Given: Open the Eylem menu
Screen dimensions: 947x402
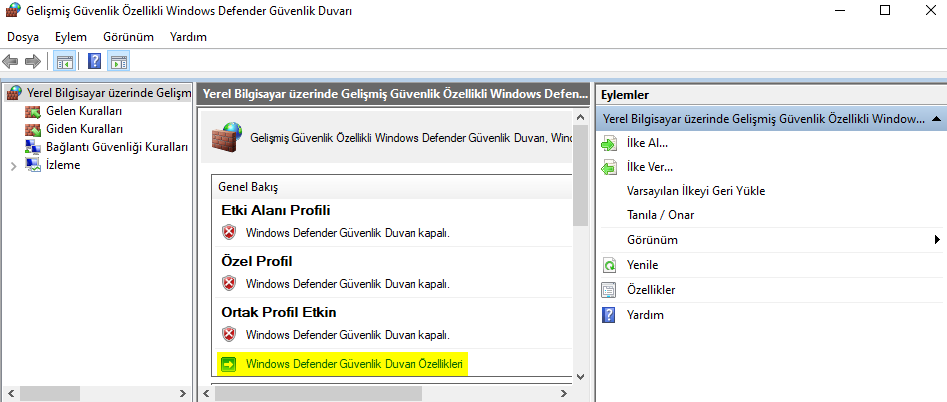Looking at the screenshot, I should [x=71, y=37].
